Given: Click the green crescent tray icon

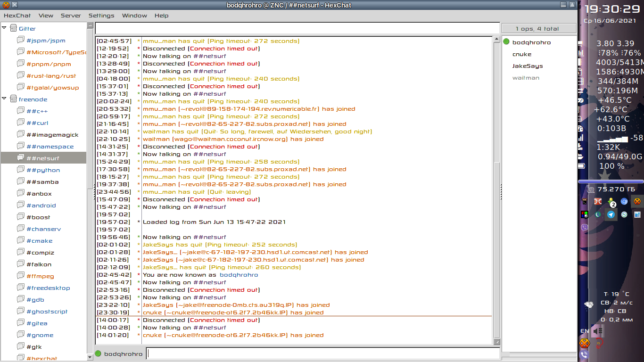Looking at the screenshot, I should pos(598,214).
